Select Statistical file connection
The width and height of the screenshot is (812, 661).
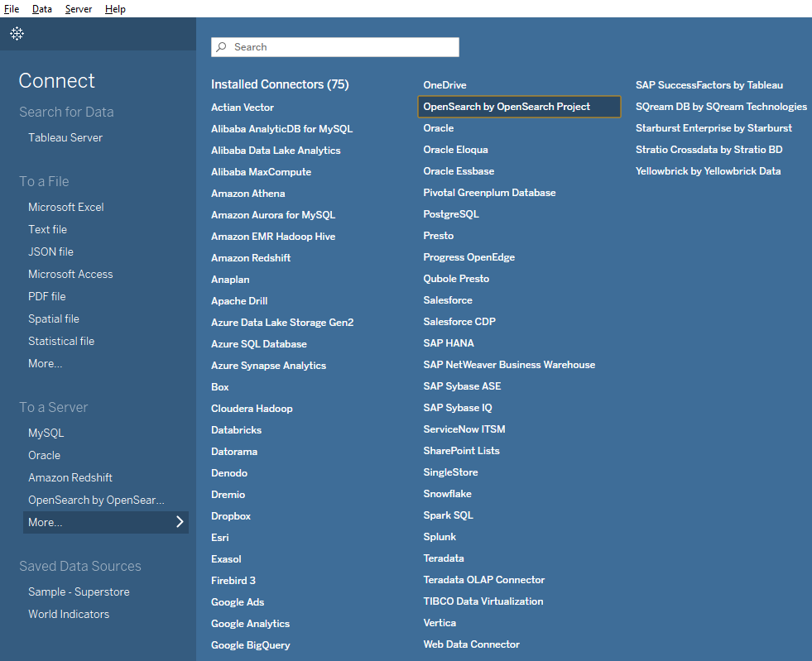pos(61,341)
